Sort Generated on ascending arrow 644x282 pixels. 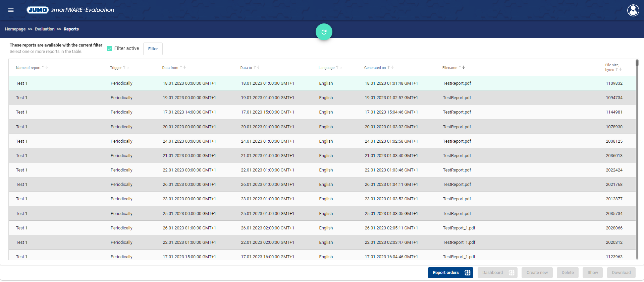(x=388, y=67)
